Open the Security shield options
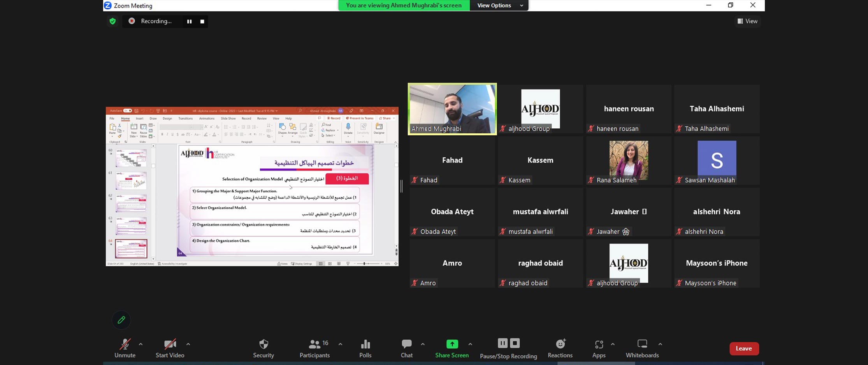 pos(264,348)
